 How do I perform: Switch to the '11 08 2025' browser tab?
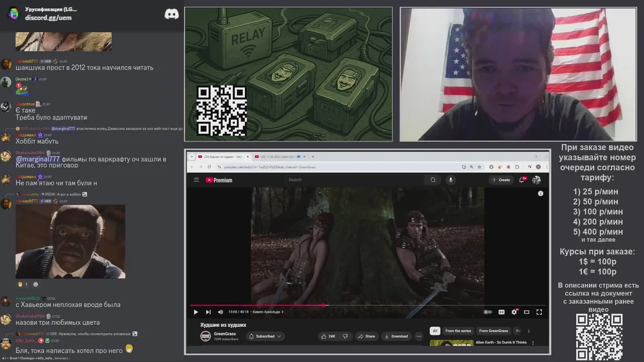tap(279, 157)
